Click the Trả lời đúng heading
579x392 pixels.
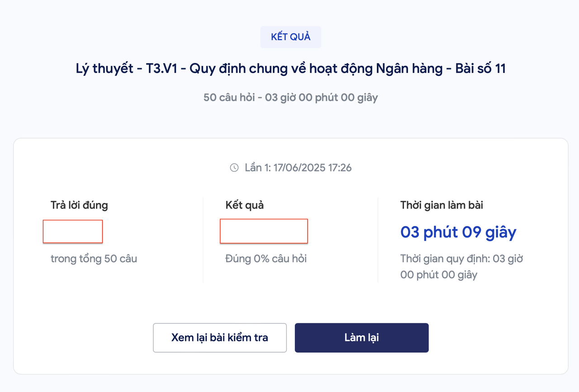coord(79,205)
